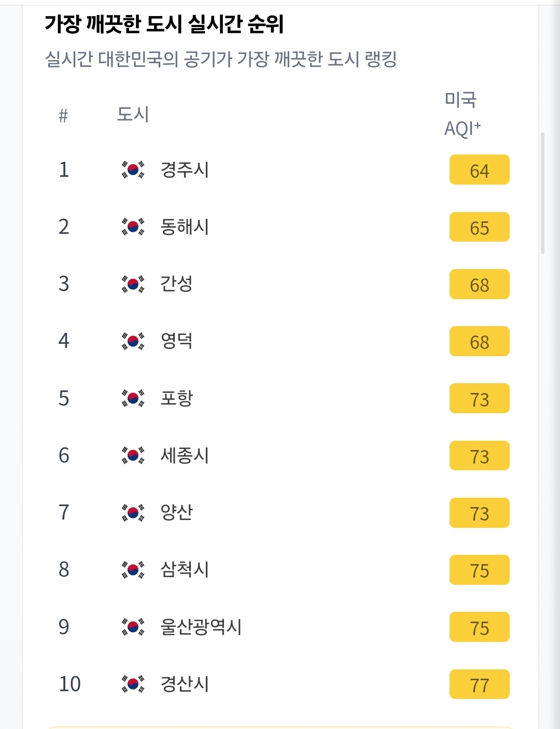This screenshot has width=560, height=729.
Task: Open the 삼척시 city link
Action: 185,569
